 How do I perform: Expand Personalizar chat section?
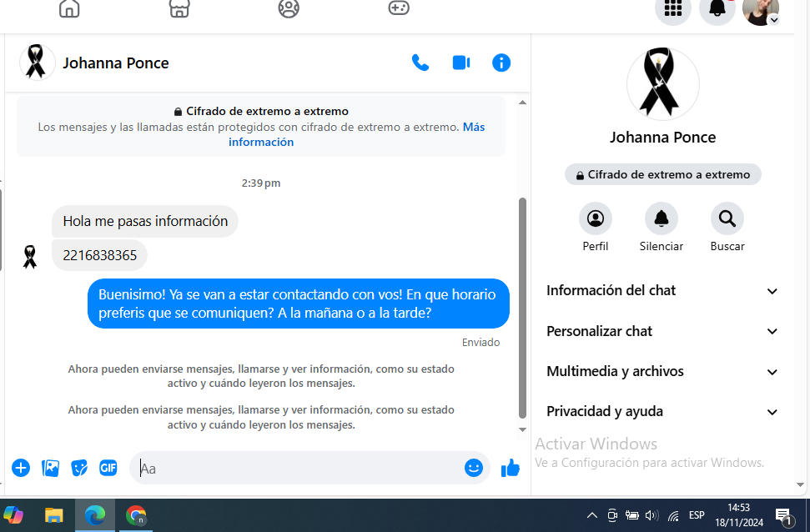[x=662, y=331]
